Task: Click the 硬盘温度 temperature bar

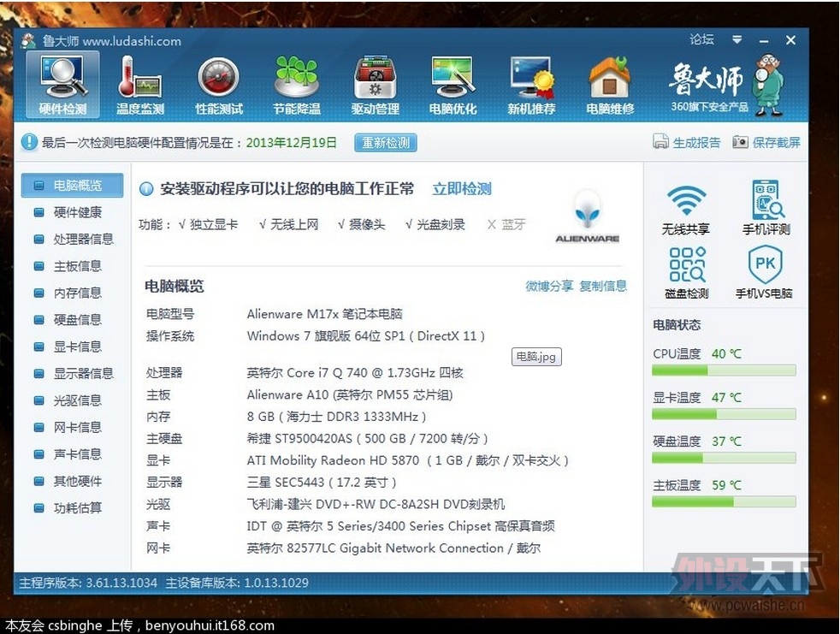Action: point(724,459)
